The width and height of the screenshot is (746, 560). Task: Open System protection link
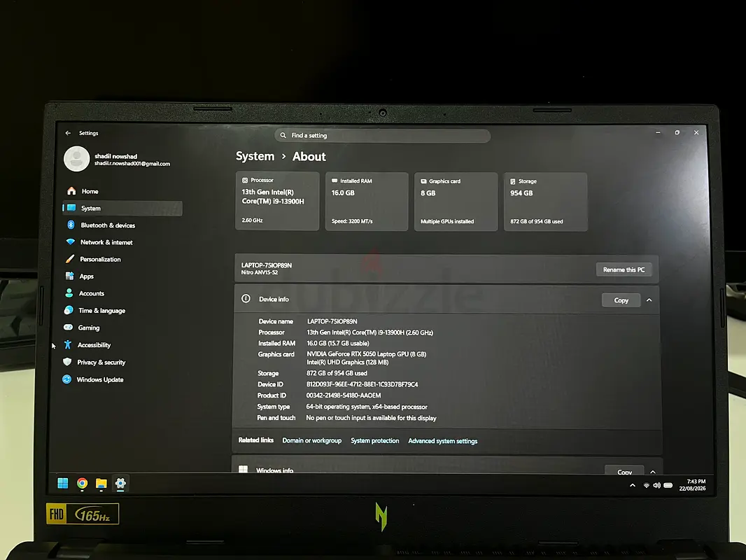[375, 441]
